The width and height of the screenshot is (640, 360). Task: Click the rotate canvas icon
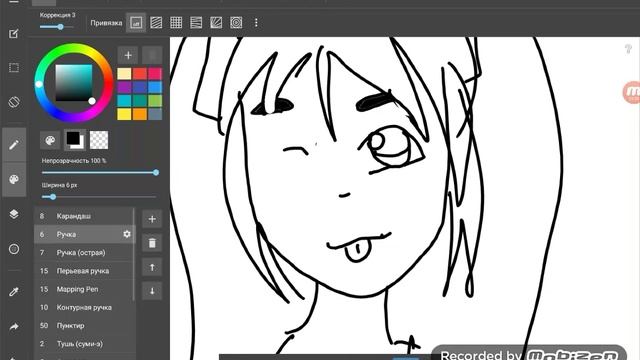(x=14, y=102)
